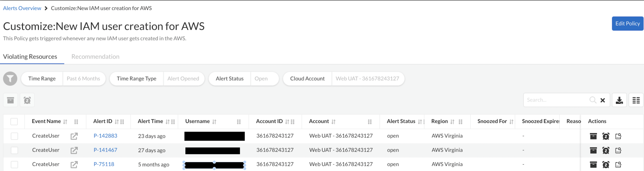644x171 pixels.
Task: Snooze the alert P-141467
Action: pos(605,150)
